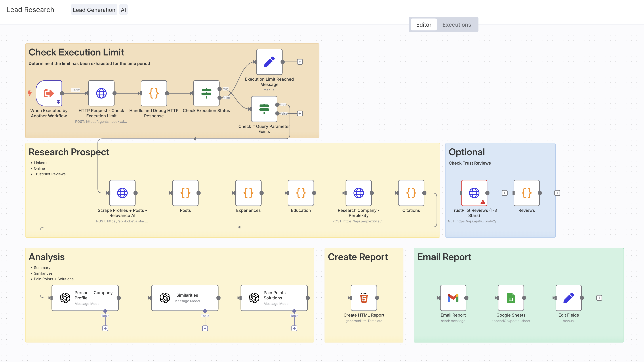Open the Similarities OpenAI node
Image resolution: width=644 pixels, height=362 pixels.
click(184, 298)
